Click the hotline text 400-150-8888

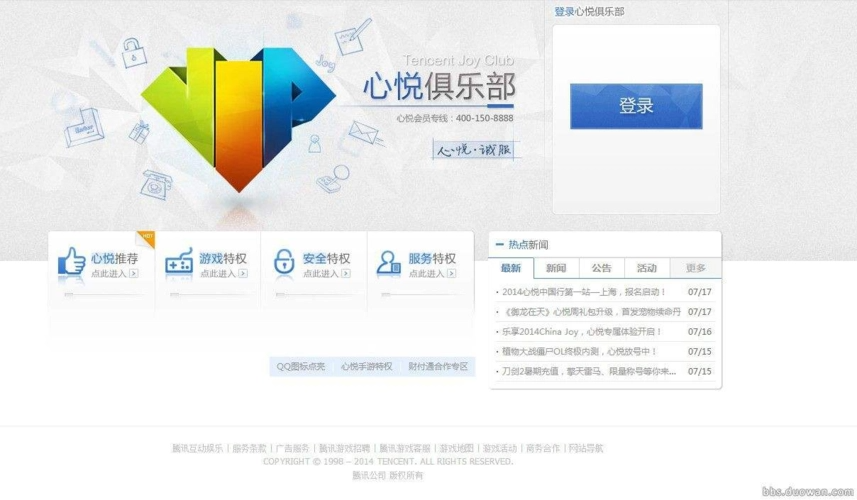pos(484,118)
